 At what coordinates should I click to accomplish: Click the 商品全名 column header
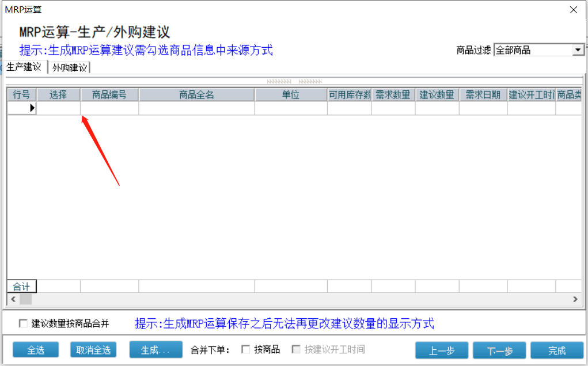click(197, 95)
